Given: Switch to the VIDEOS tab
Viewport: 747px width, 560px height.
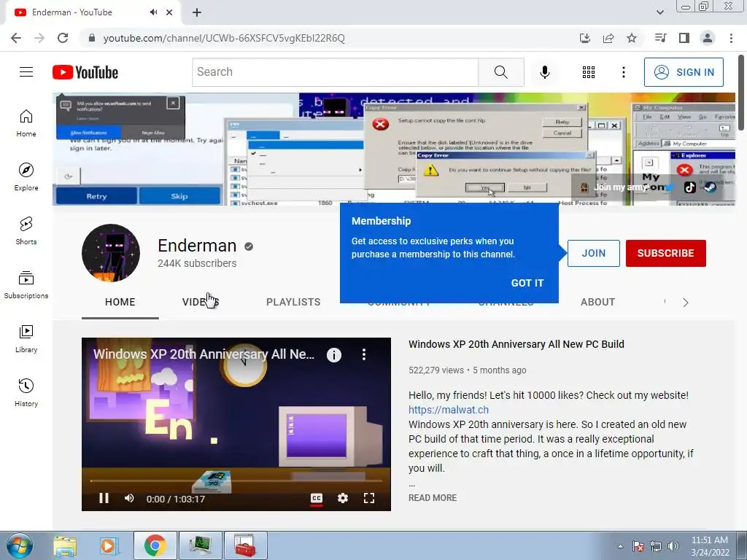Looking at the screenshot, I should pyautogui.click(x=201, y=302).
